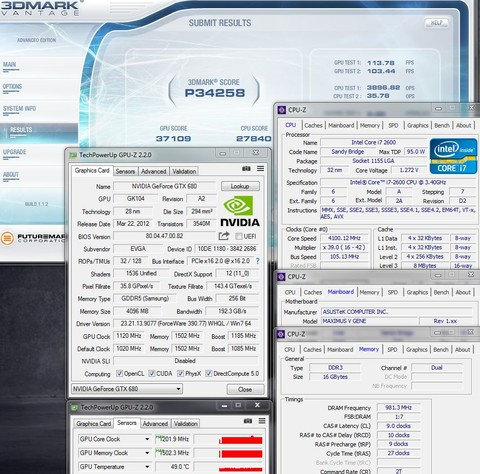Viewport: 480px width, 474px height.
Task: Open Options in 3DMark Vantage sidebar
Action: click(12, 87)
